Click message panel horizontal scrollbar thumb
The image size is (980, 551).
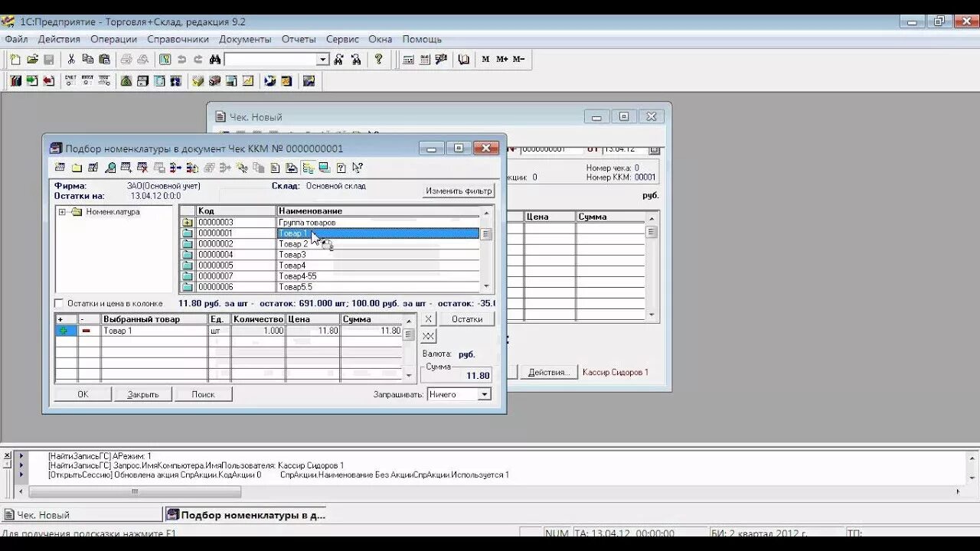[x=133, y=493]
